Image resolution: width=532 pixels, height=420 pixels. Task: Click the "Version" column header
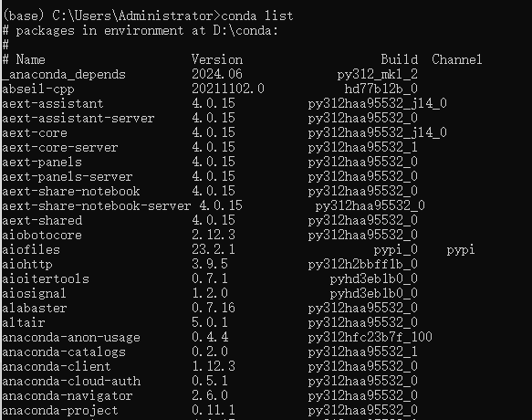pos(217,59)
